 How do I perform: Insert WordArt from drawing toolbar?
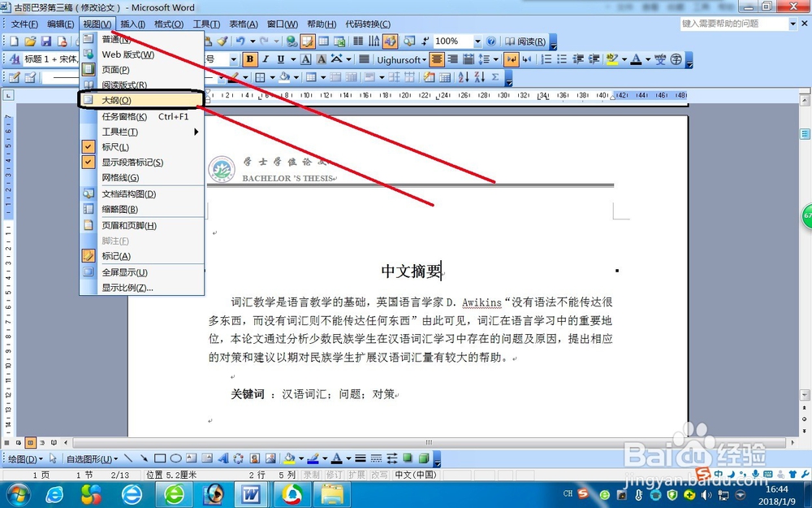pyautogui.click(x=223, y=458)
